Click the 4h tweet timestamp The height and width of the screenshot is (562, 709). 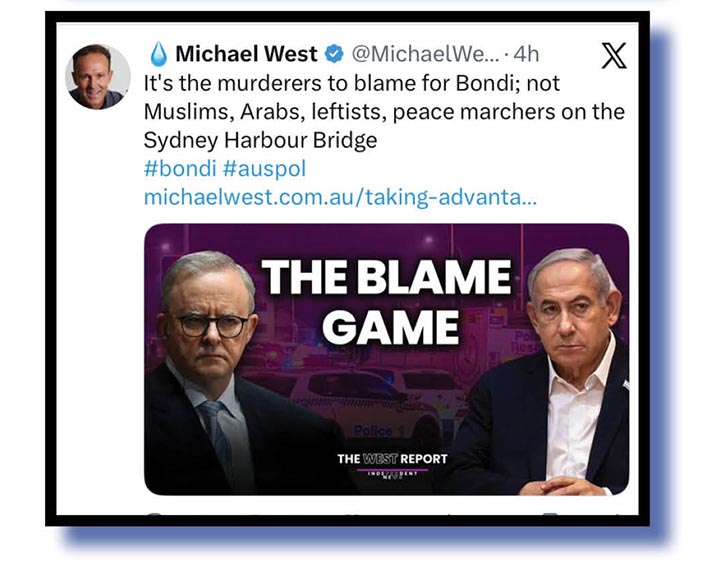526,54
